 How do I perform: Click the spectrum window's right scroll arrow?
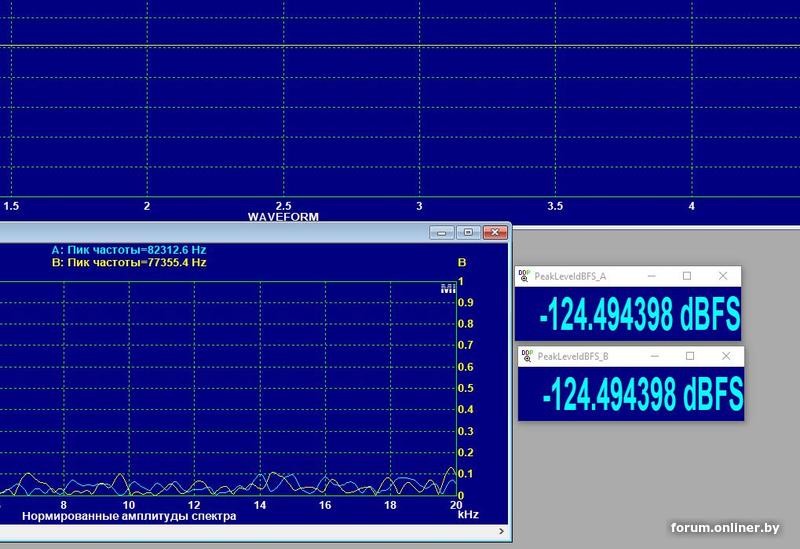pos(502,531)
